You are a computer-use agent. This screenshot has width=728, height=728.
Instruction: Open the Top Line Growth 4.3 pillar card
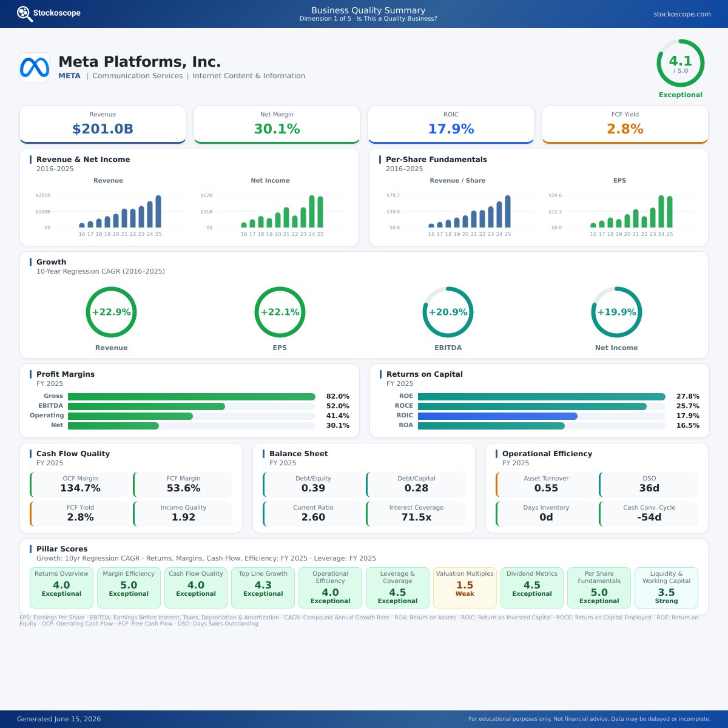(x=263, y=588)
